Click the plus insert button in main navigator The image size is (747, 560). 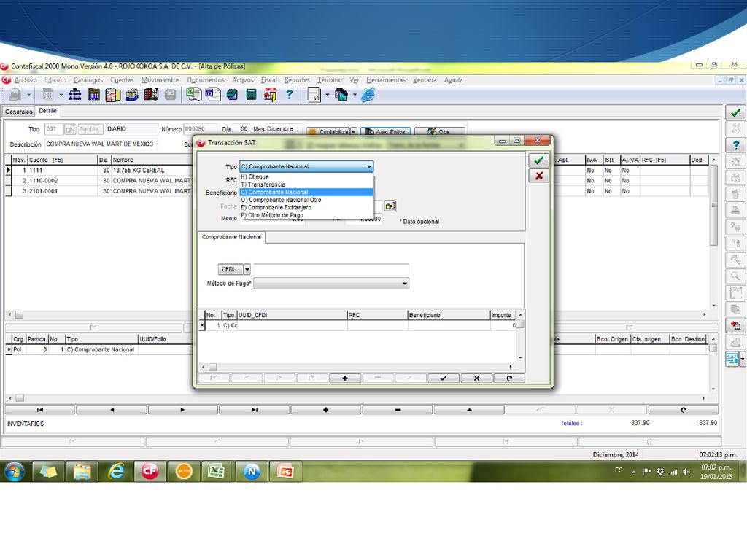coord(326,410)
